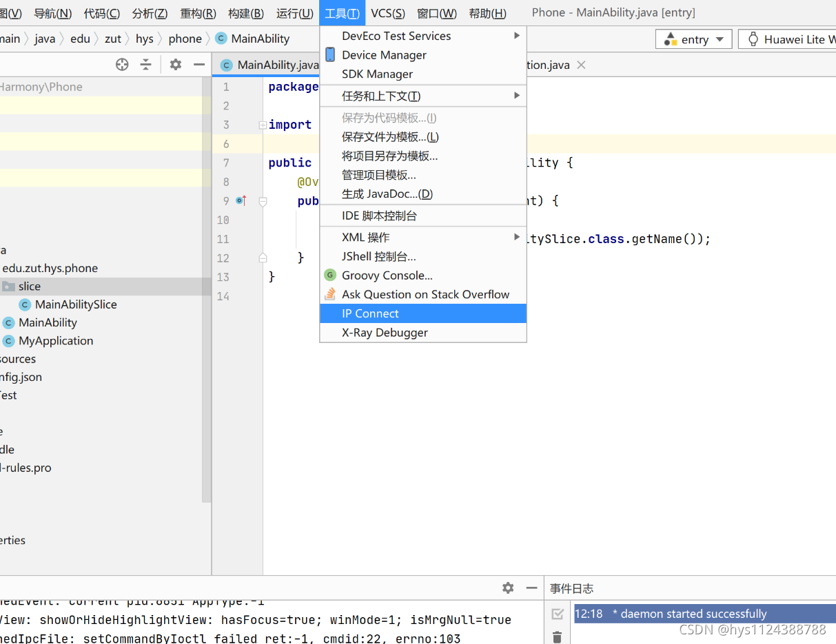836x644 pixels.
Task: Open the 帮助(H) menu
Action: tap(487, 13)
